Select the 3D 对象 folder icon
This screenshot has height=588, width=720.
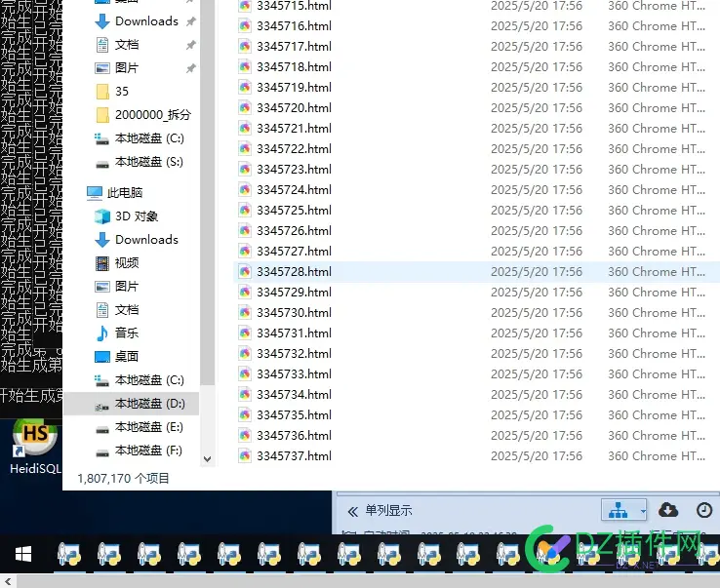click(x=102, y=216)
